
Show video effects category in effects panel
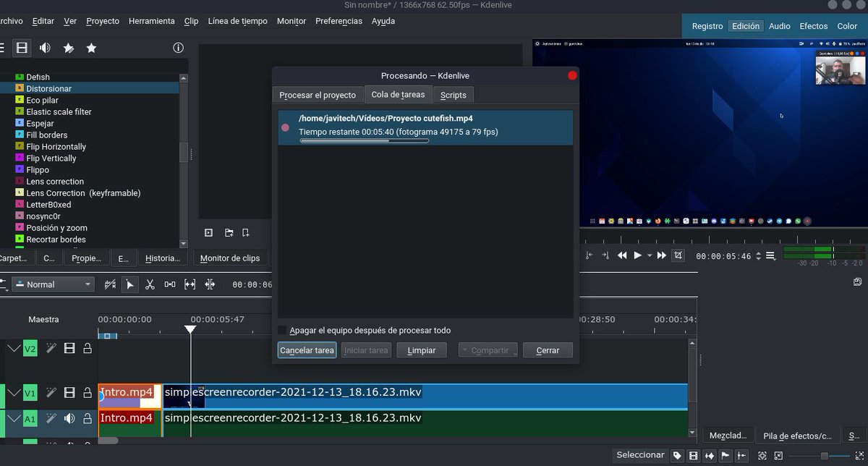[x=22, y=48]
